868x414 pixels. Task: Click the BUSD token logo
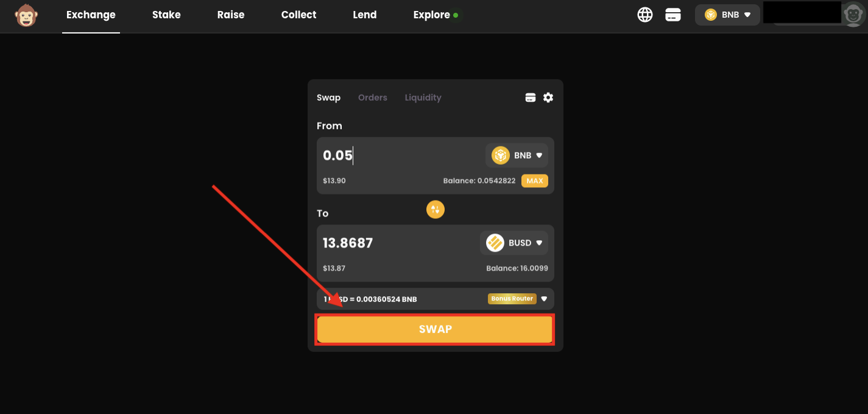pyautogui.click(x=495, y=242)
